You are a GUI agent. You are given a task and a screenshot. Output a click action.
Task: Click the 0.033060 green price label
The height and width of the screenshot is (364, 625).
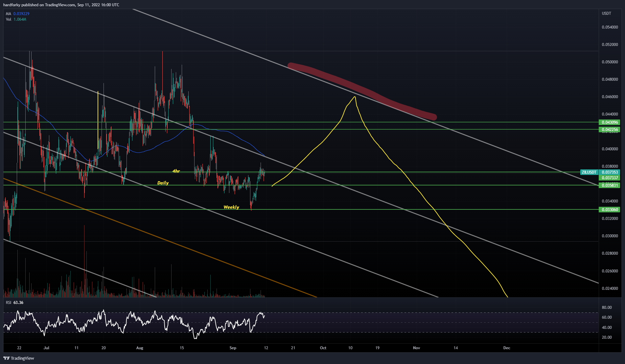610,210
